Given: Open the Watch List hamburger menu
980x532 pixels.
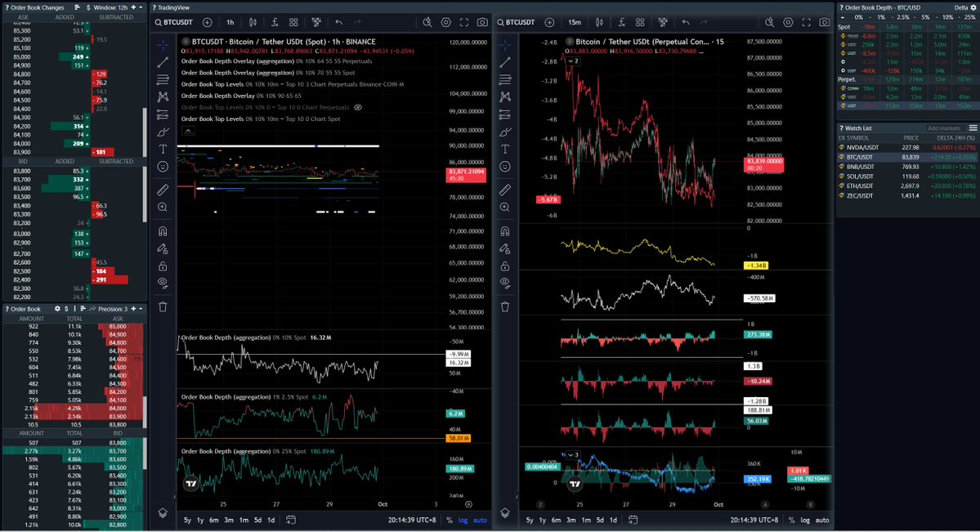Looking at the screenshot, I should click(973, 128).
